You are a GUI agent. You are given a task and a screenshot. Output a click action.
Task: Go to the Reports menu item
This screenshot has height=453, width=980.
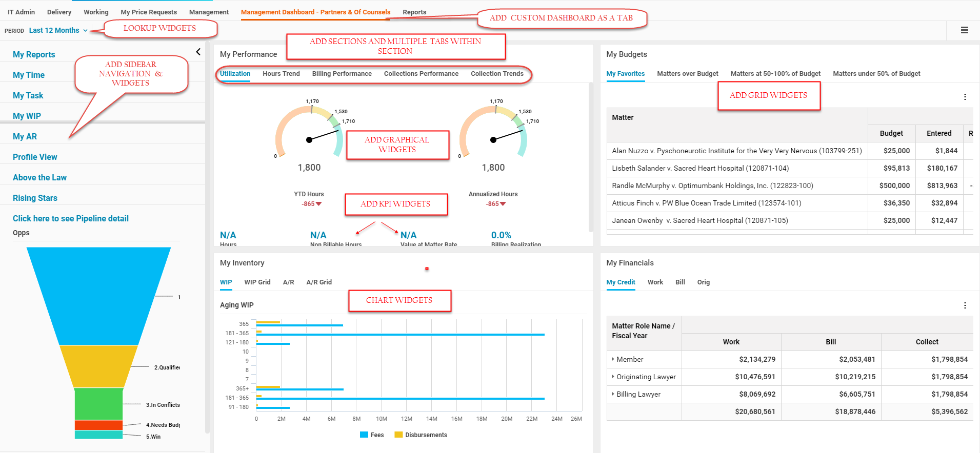click(x=414, y=12)
